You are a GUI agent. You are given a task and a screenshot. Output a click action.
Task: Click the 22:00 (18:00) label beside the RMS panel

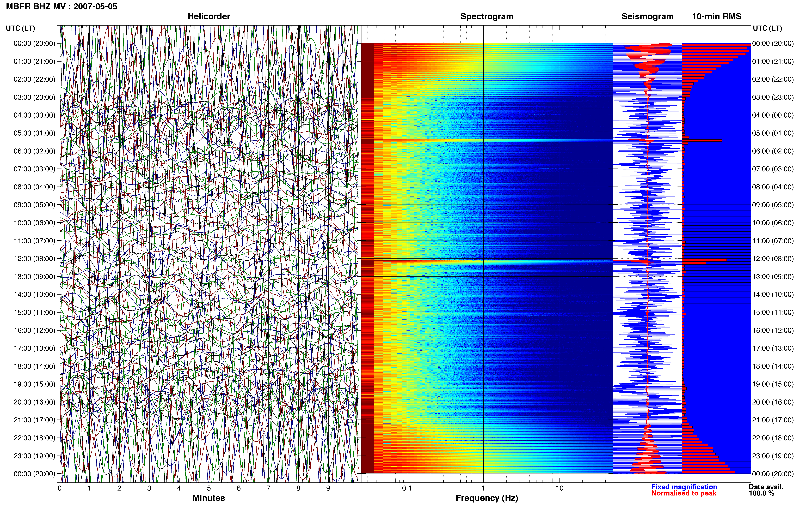(773, 438)
